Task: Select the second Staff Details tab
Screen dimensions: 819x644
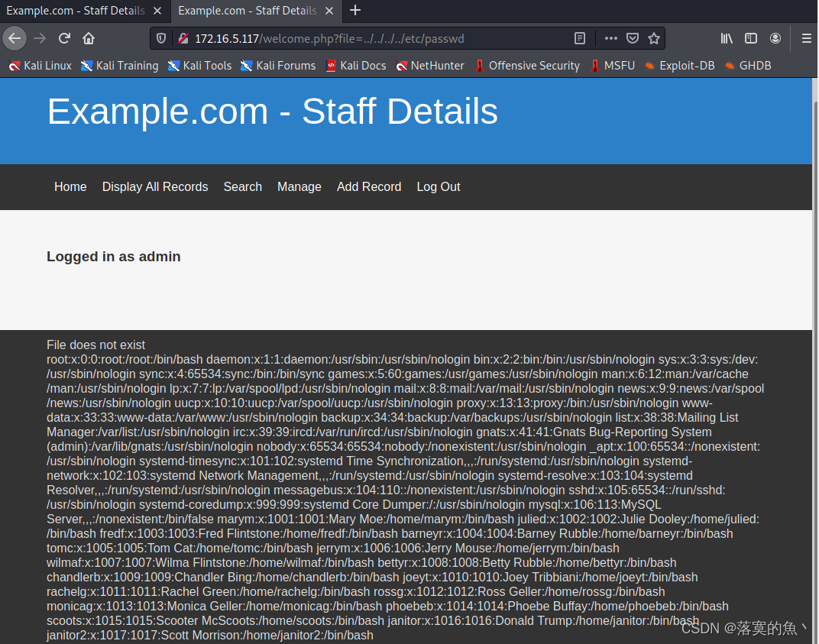Action: coord(247,11)
